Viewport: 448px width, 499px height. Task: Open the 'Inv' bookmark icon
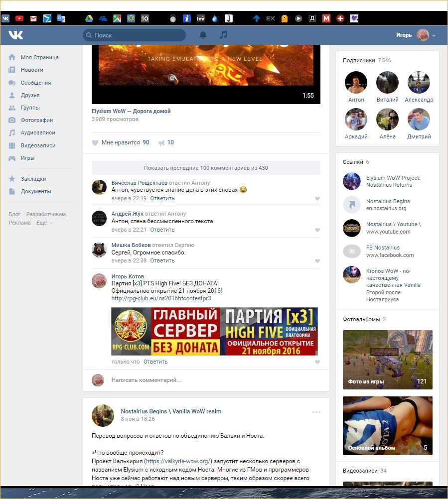(x=201, y=18)
